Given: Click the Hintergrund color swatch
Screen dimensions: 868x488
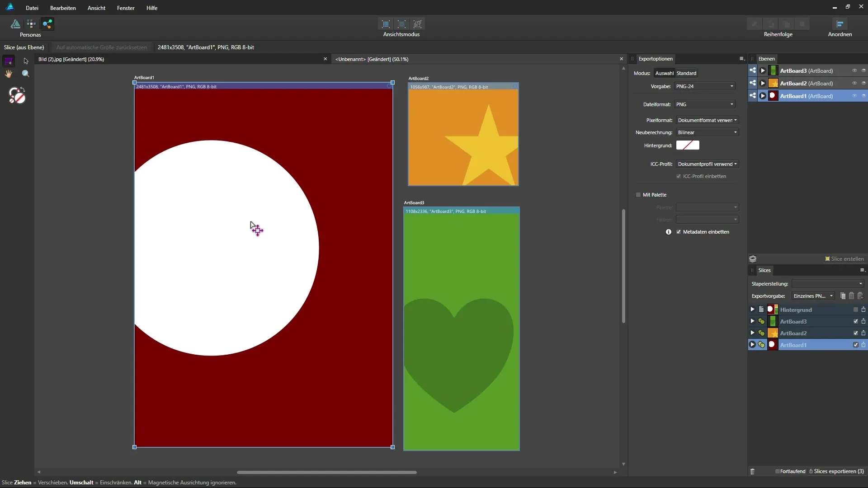Looking at the screenshot, I should (688, 145).
